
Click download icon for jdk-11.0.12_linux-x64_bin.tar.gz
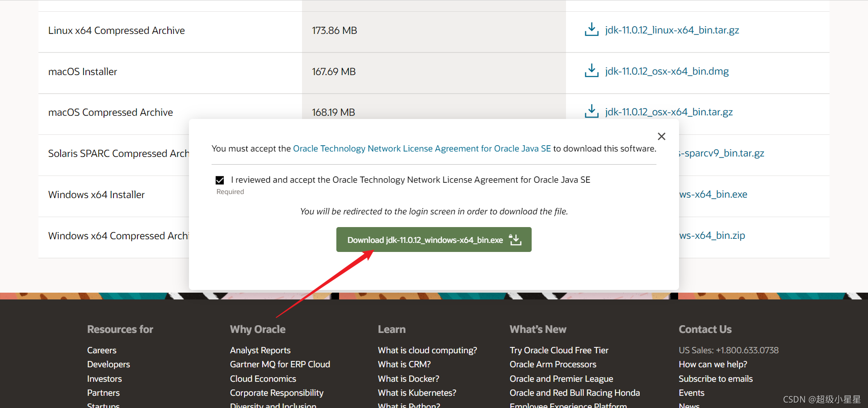pyautogui.click(x=591, y=30)
